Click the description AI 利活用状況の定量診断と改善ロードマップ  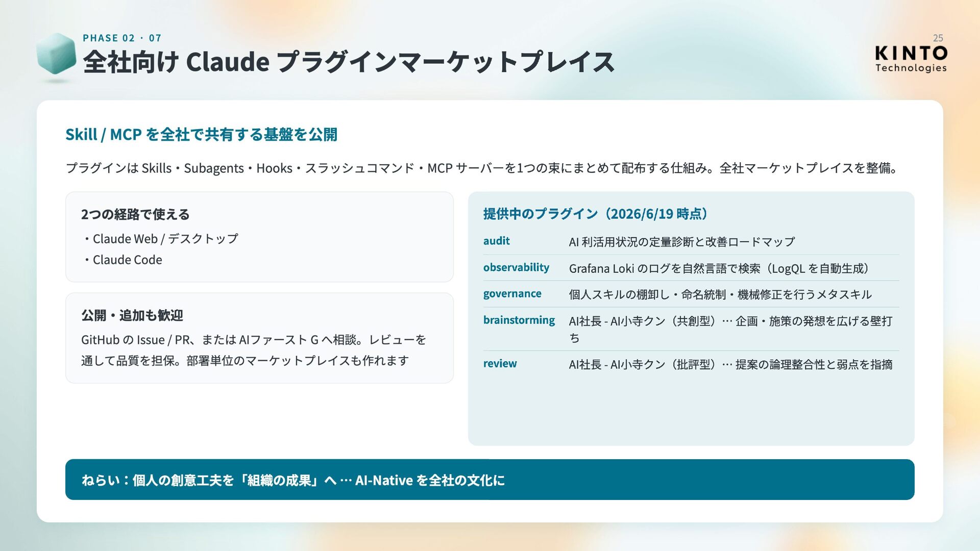[x=682, y=242]
